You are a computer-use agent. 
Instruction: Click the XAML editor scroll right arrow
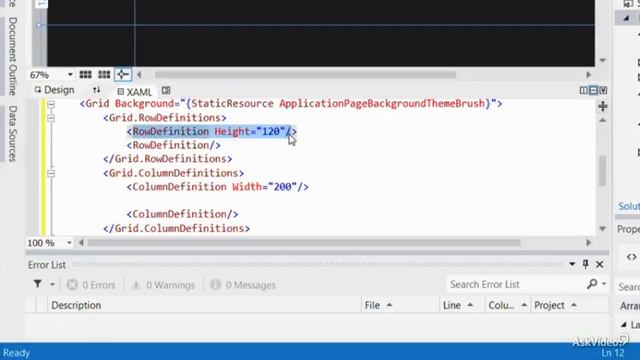point(588,243)
